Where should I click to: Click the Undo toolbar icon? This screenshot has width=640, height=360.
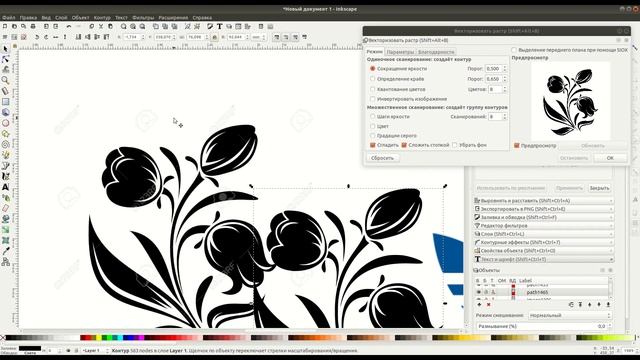[69, 26]
